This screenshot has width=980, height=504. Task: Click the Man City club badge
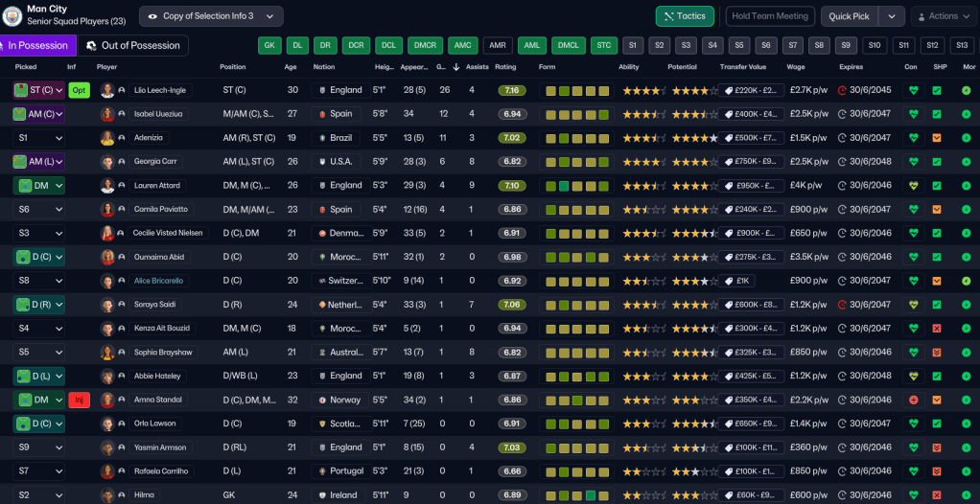coord(12,15)
